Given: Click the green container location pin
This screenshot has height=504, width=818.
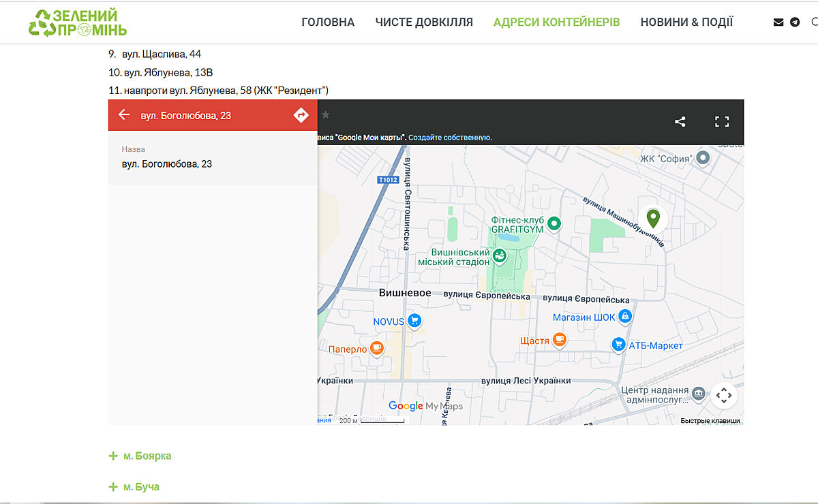Looking at the screenshot, I should (x=653, y=218).
